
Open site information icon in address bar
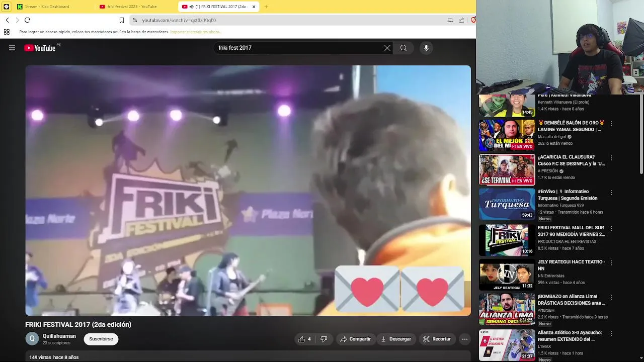coord(135,20)
